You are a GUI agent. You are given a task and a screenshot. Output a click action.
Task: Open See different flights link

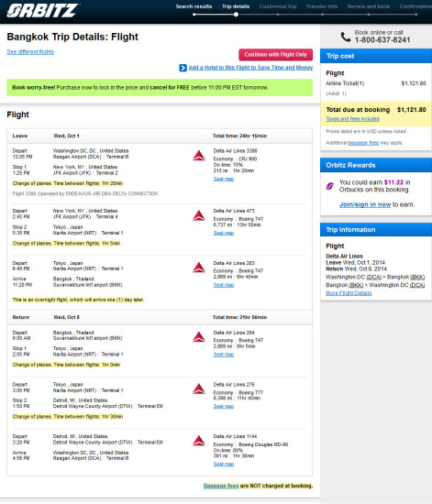30,51
